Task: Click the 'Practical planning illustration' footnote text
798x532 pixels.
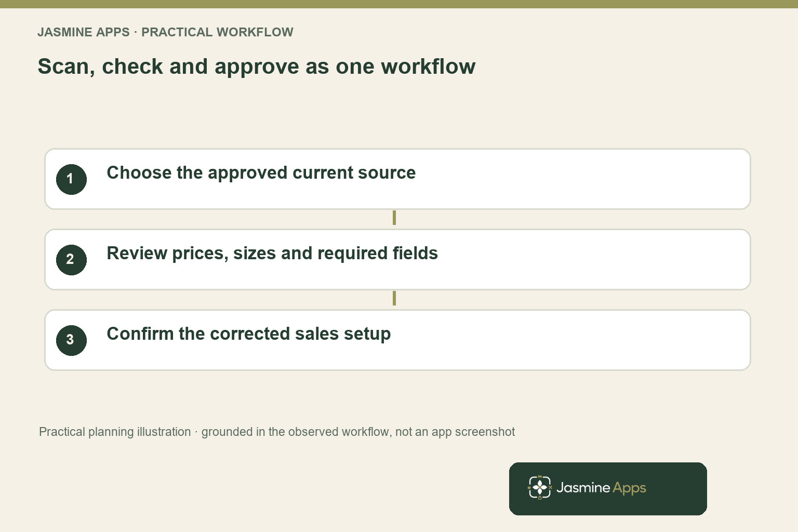Action: tap(277, 432)
